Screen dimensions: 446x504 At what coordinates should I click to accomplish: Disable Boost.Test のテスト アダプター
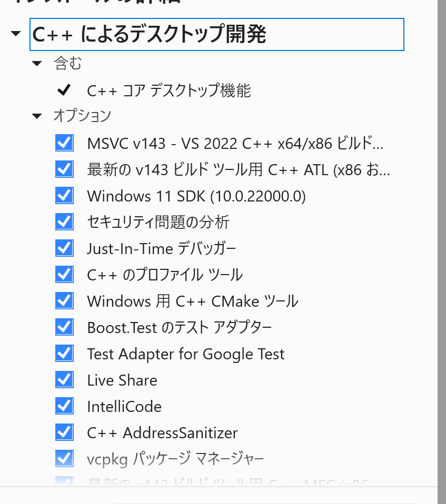[x=64, y=327]
